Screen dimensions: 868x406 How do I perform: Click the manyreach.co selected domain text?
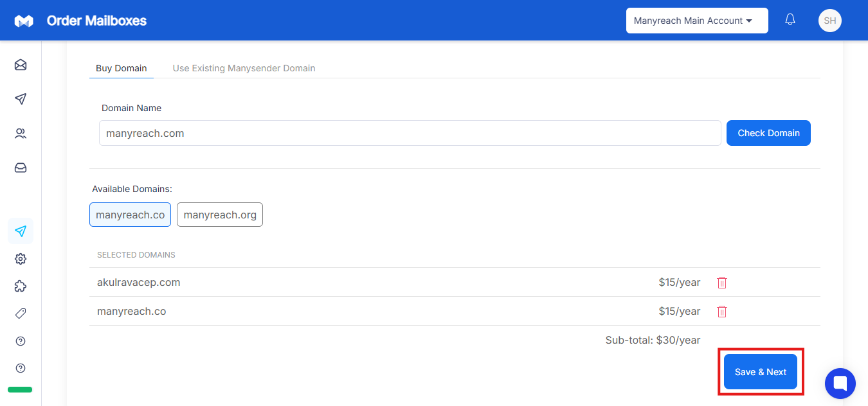(x=131, y=311)
